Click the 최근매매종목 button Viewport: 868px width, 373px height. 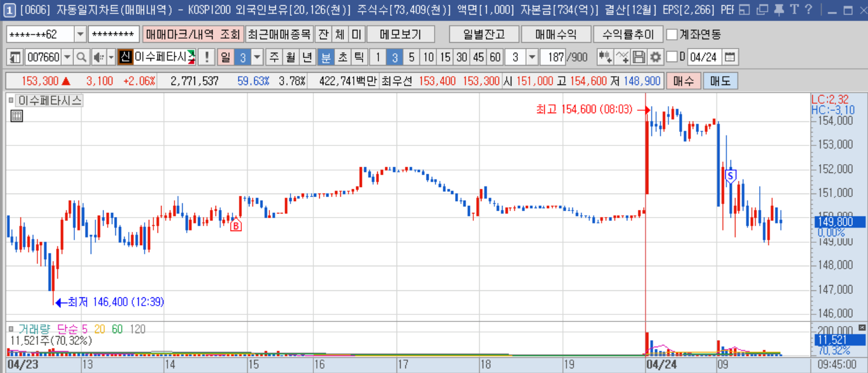tap(279, 35)
